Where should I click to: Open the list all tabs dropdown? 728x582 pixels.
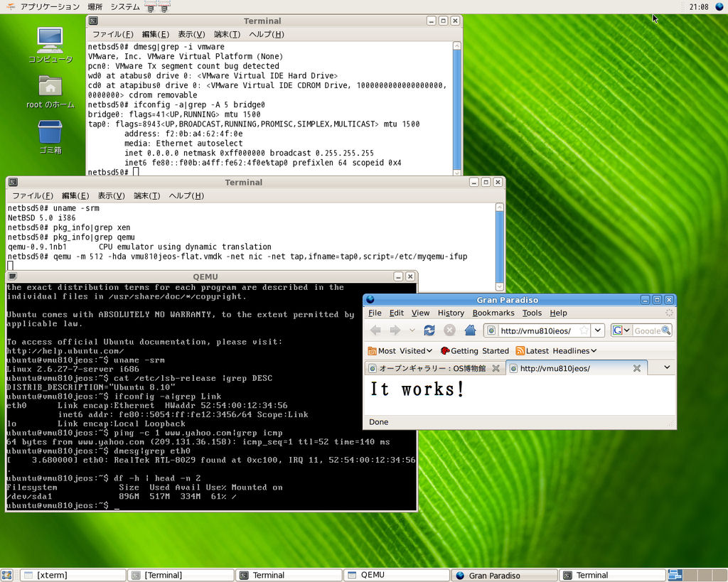667,367
